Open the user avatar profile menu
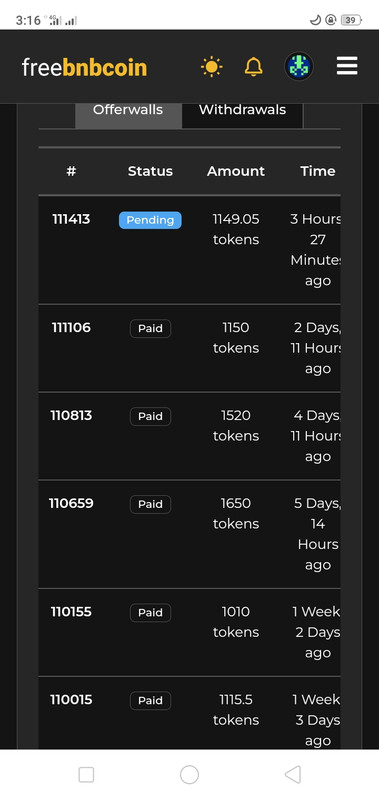The height and width of the screenshot is (800, 379). (298, 66)
